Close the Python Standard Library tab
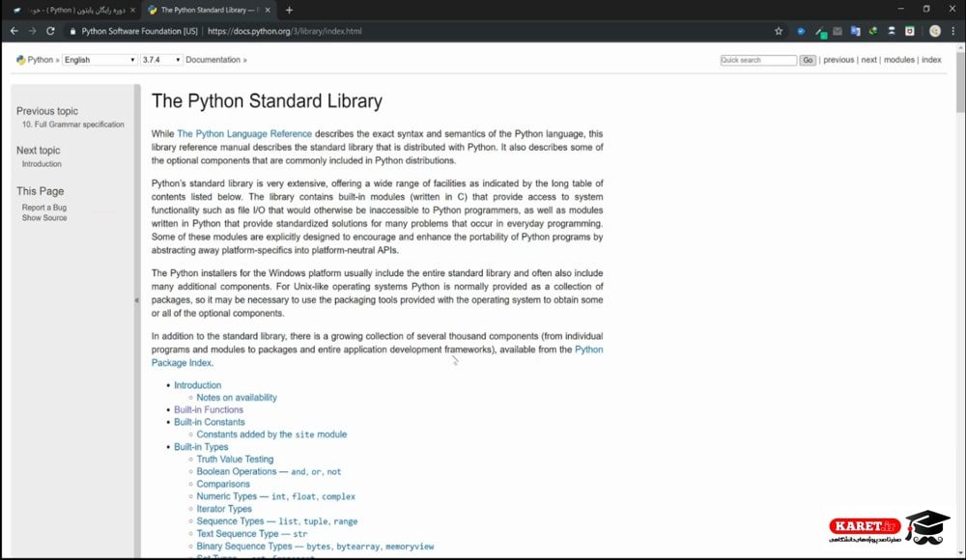966x560 pixels. click(268, 10)
